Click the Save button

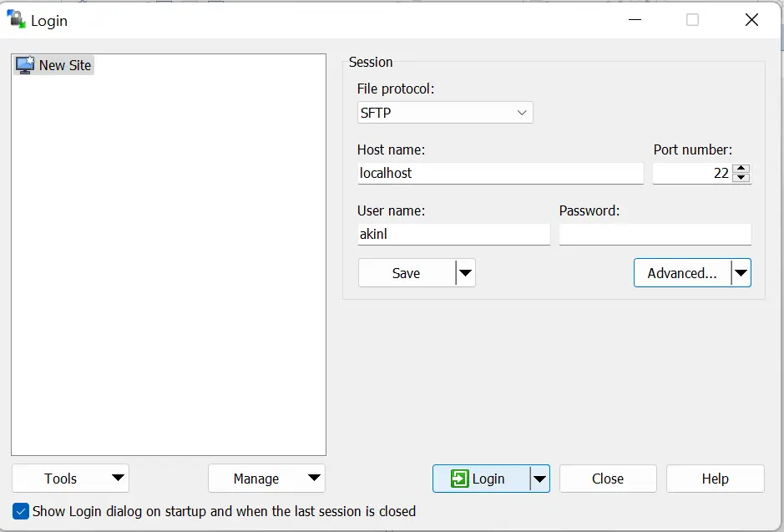(x=407, y=273)
